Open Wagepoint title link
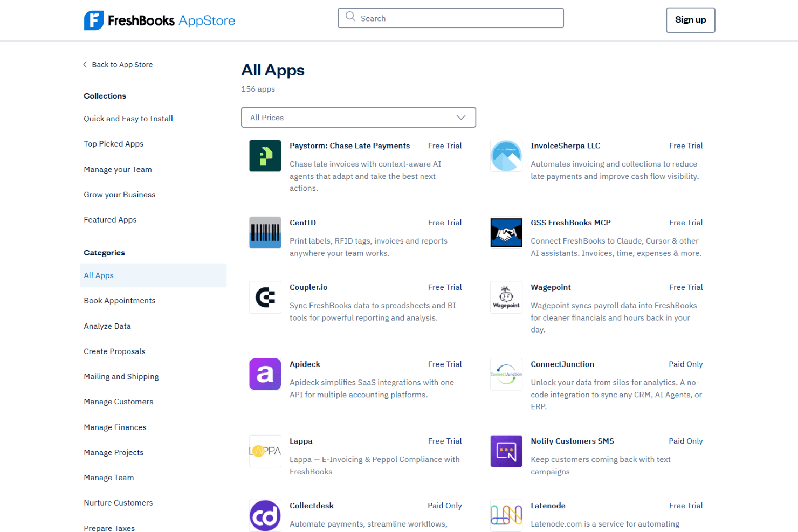798x532 pixels. click(551, 287)
